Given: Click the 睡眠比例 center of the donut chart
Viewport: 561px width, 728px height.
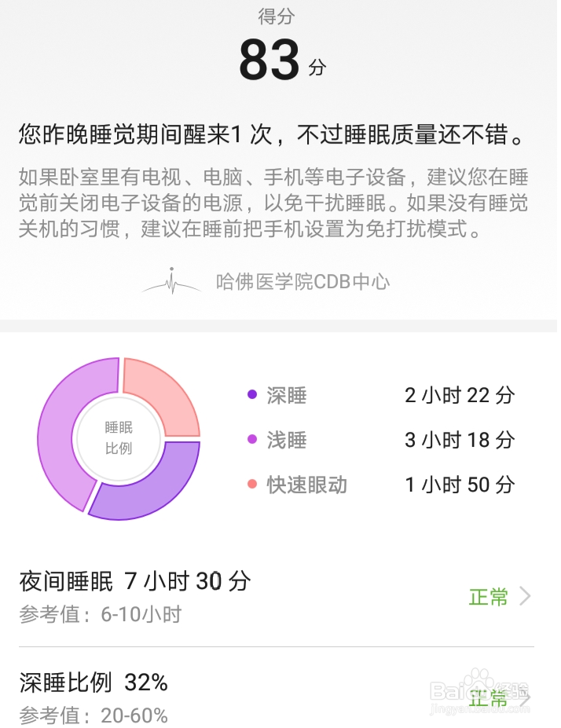Looking at the screenshot, I should click(x=119, y=438).
